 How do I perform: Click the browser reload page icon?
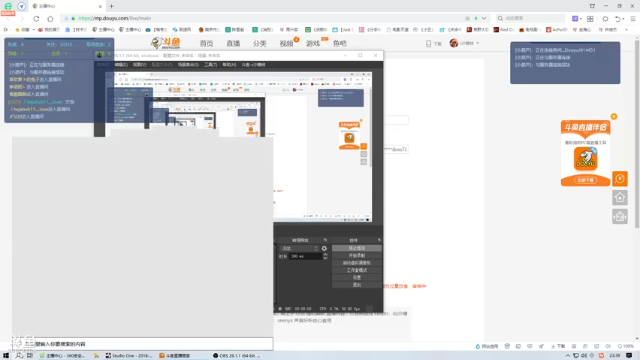click(x=36, y=18)
